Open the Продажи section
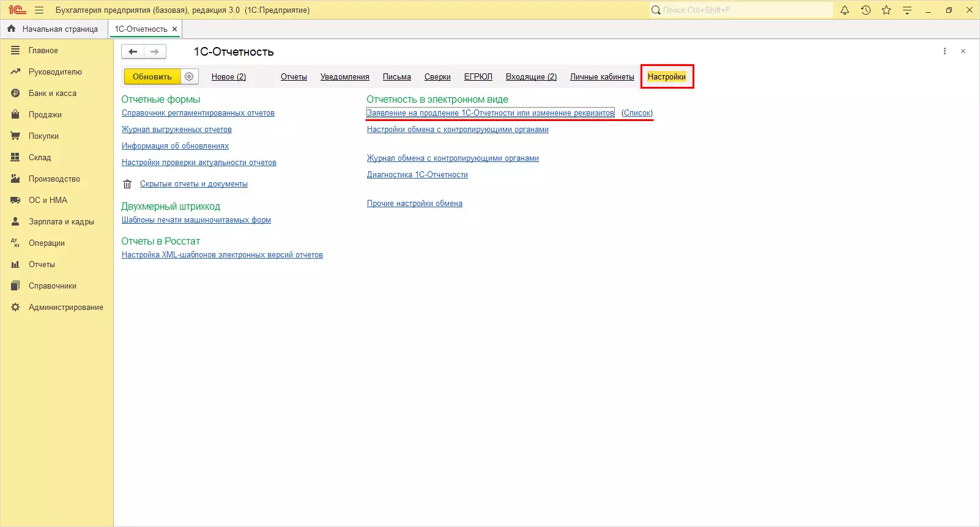Screen dimensions: 980x527 coord(57,115)
